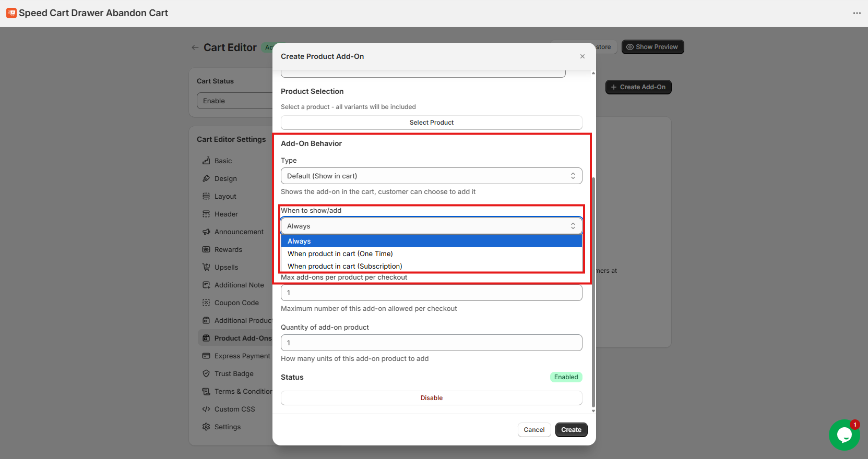Screen dimensions: 868x459
Task: Open the Type dropdown for add-on behavior
Action: 431,176
